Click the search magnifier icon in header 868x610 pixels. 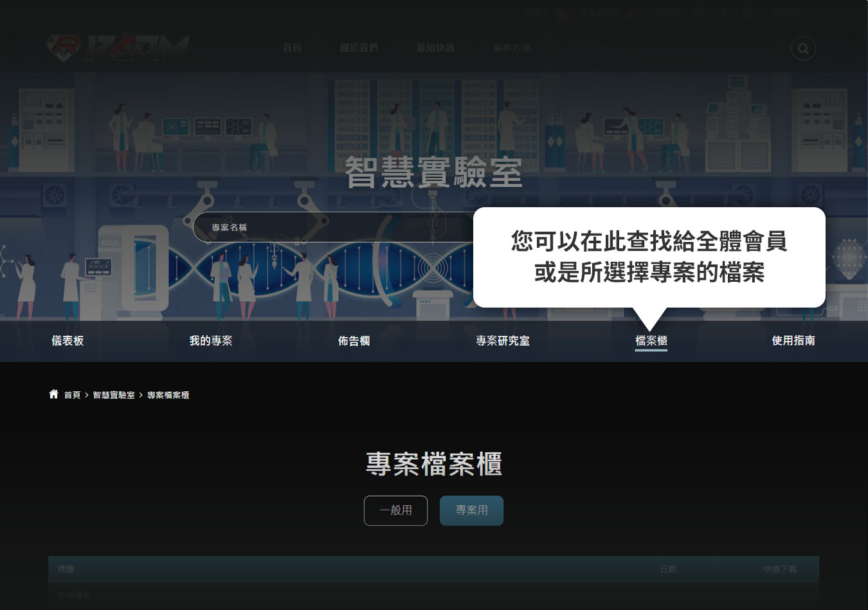click(803, 48)
